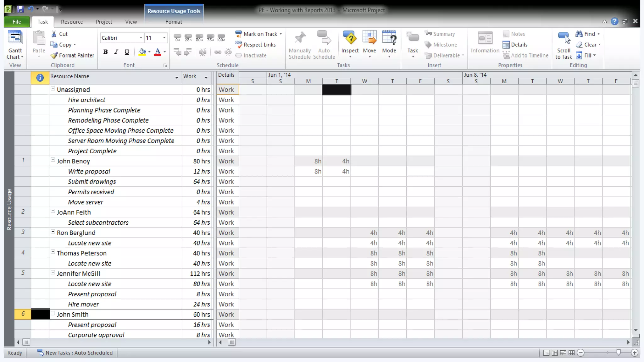Open the File menu tab
The image size is (644, 362).
[x=17, y=22]
